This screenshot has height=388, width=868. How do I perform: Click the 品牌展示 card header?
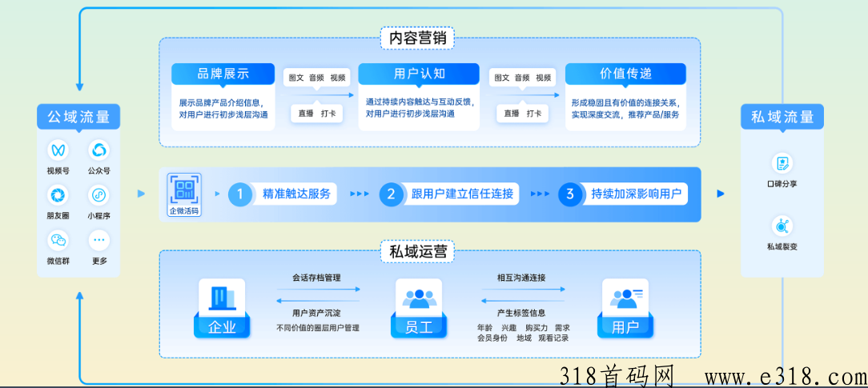click(223, 74)
